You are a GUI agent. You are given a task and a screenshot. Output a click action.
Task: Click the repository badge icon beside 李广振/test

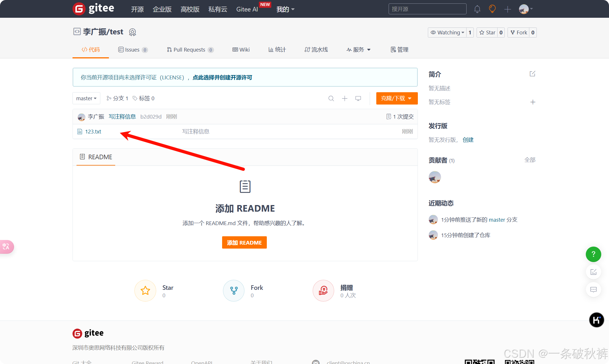(132, 32)
